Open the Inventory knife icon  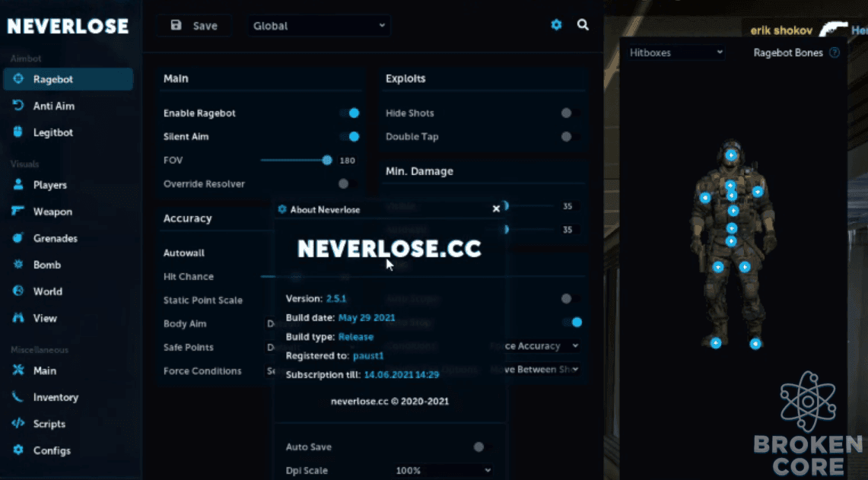click(x=18, y=396)
